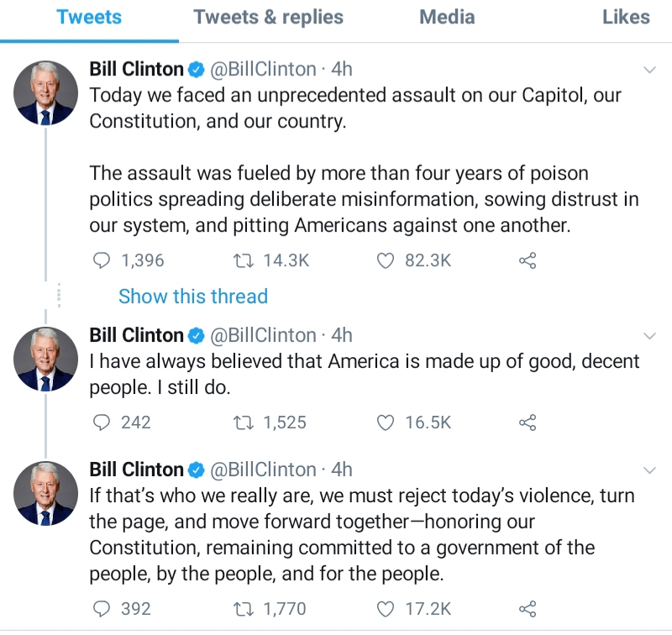
Task: Like the tweet with 82.3K likes
Action: (386, 261)
